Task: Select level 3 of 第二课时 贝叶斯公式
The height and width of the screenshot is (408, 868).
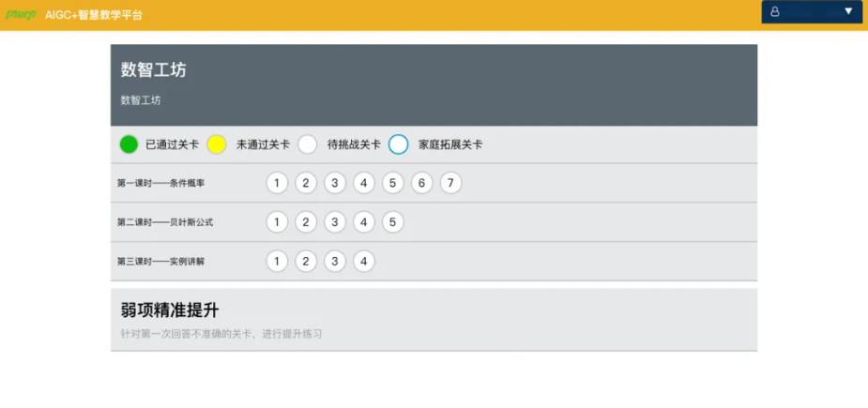Action: click(335, 222)
